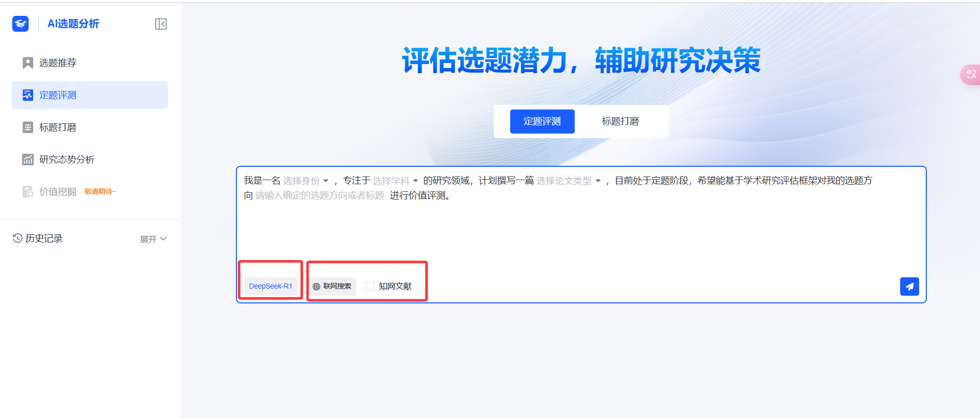Click the AI选题分析 logo icon
This screenshot has width=980, height=418.
(x=20, y=24)
